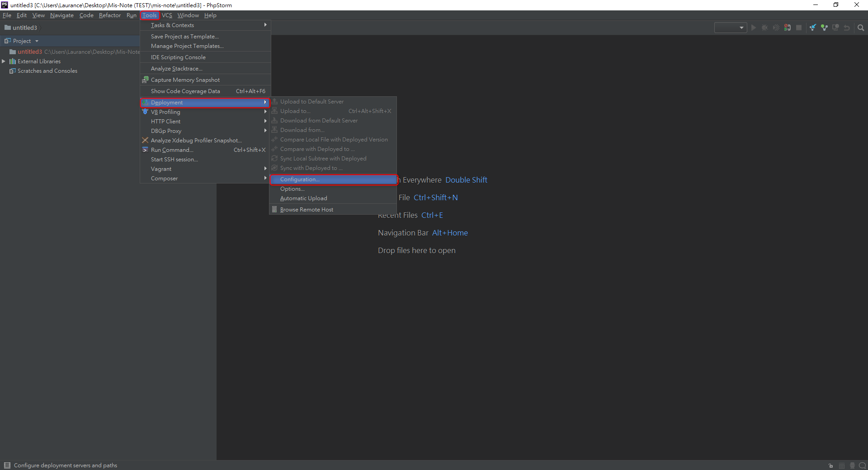
Task: Open the HTTP Client submenu
Action: click(205, 122)
